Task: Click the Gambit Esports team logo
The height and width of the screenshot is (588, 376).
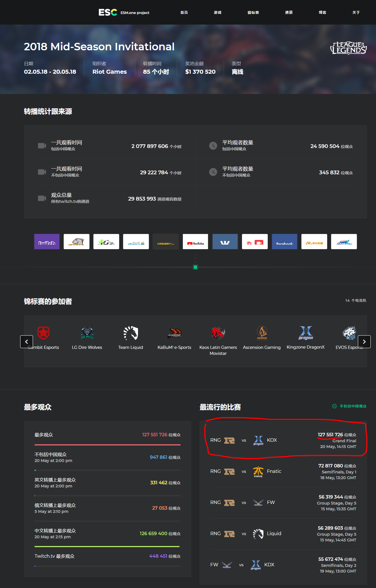Action: click(43, 333)
